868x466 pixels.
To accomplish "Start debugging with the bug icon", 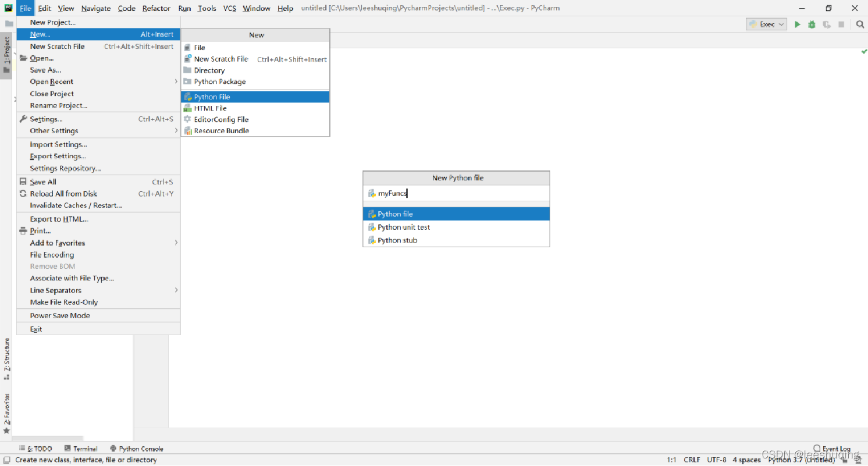I will coord(812,24).
